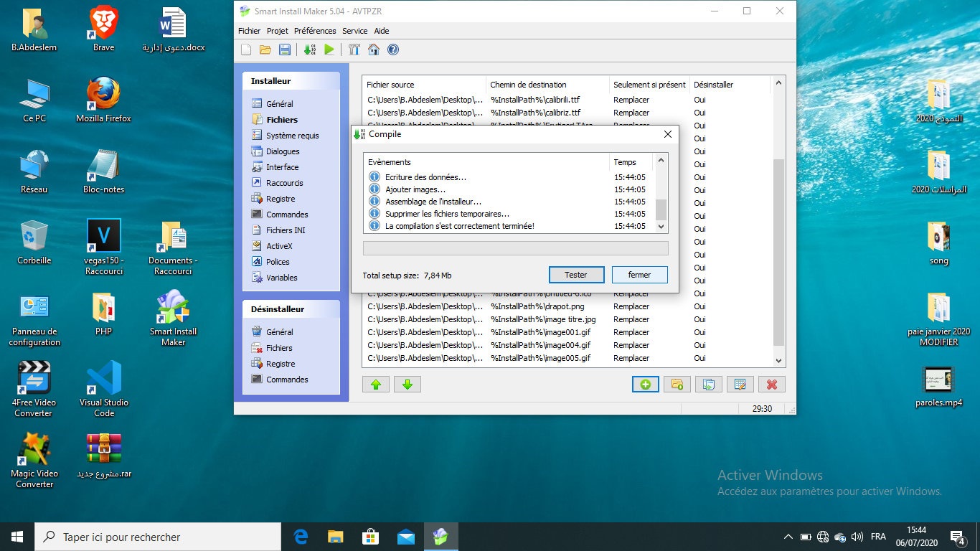Click the Smart Install Maker desktop shortcut
The image size is (980, 551).
173,318
